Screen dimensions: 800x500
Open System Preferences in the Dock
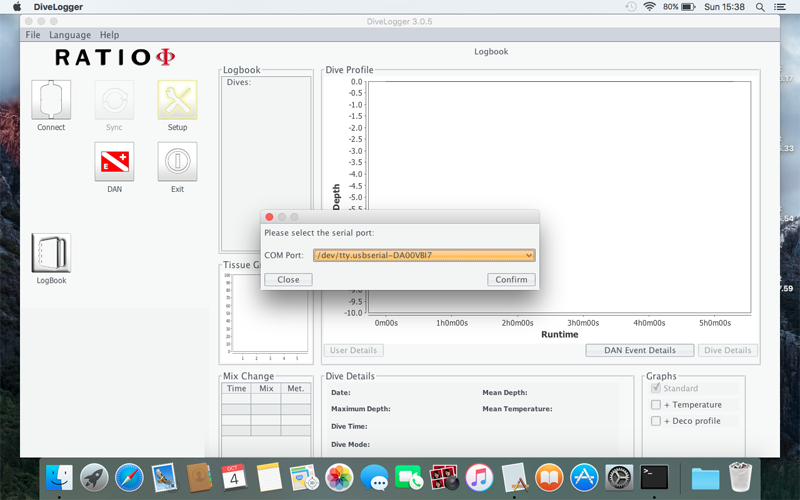point(619,478)
